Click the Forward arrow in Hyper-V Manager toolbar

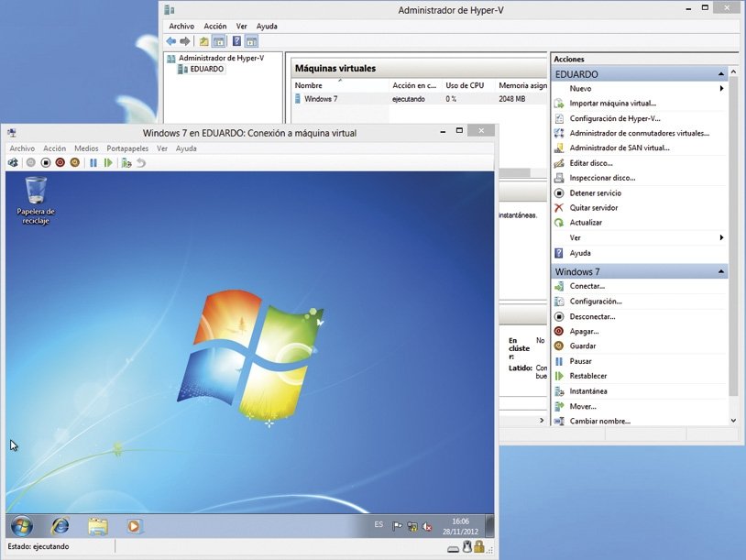point(185,41)
